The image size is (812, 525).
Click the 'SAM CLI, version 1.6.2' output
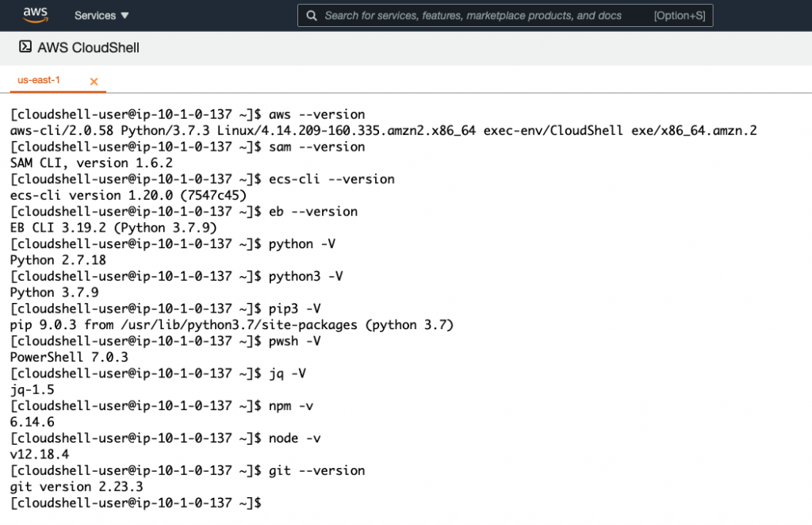click(x=91, y=163)
